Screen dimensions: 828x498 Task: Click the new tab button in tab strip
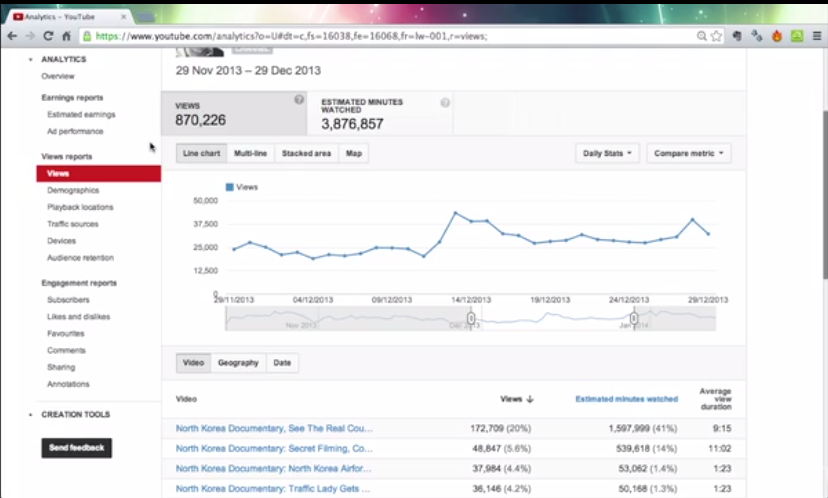145,17
